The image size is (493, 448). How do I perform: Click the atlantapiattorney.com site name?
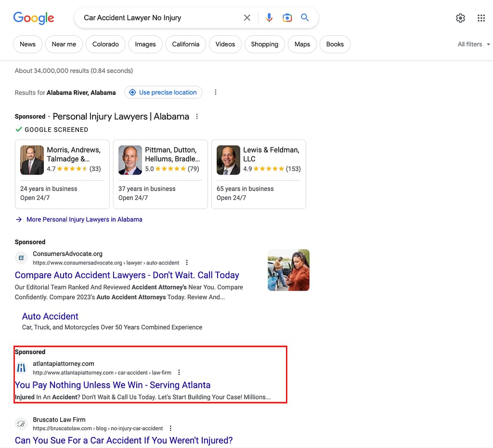pos(64,363)
